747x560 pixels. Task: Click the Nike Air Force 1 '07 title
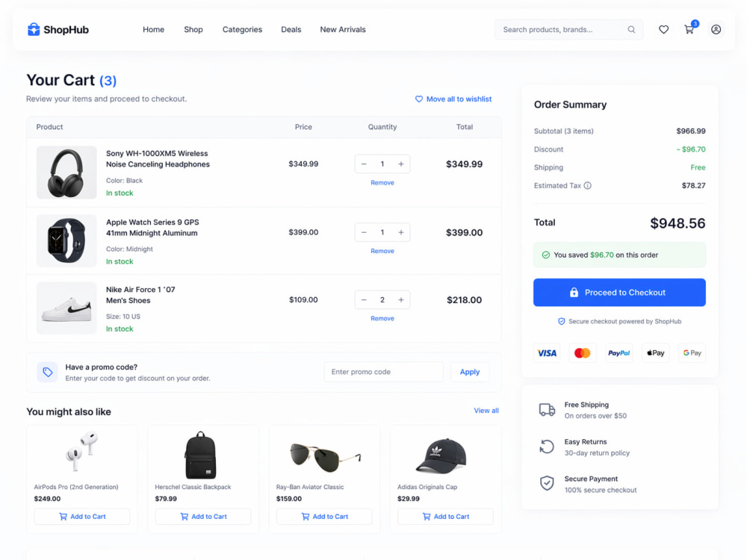tap(140, 295)
